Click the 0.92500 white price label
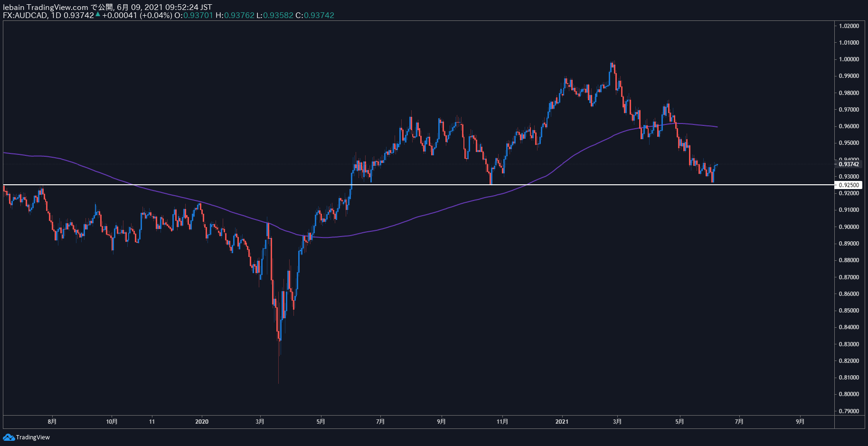 coord(849,185)
